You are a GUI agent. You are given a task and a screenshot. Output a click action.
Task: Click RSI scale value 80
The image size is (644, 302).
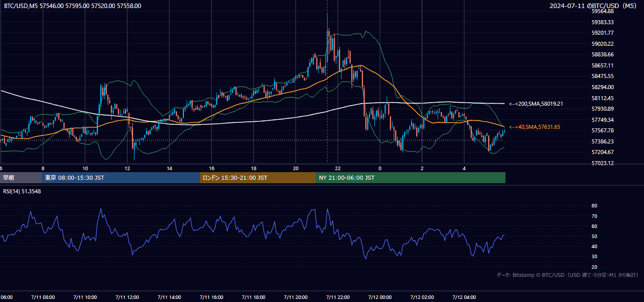pos(594,206)
